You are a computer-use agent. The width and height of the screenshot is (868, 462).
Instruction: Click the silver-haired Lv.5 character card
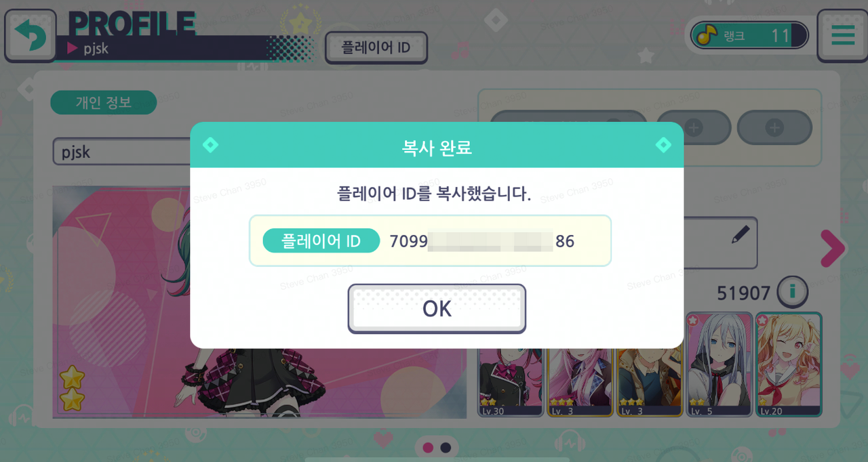click(719, 364)
